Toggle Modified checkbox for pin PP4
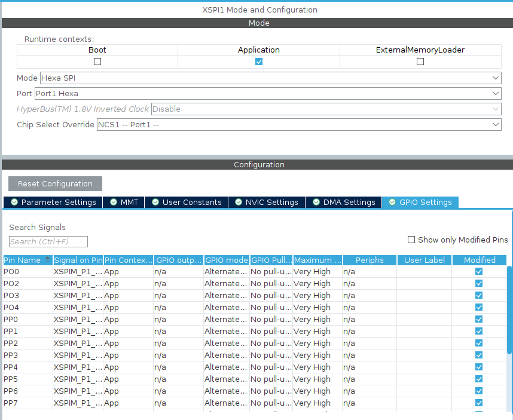Image resolution: width=513 pixels, height=420 pixels. (479, 367)
